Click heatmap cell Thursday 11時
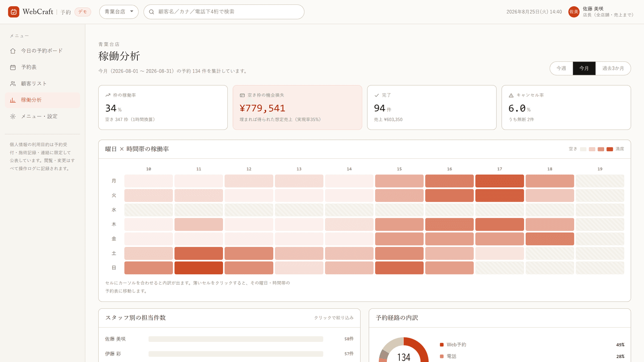This screenshot has width=644, height=362. click(x=199, y=224)
